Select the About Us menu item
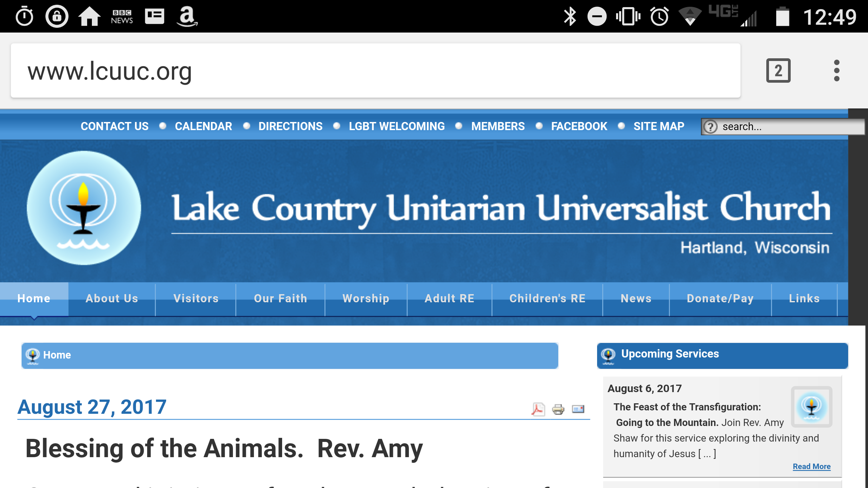868x488 pixels. pyautogui.click(x=112, y=299)
